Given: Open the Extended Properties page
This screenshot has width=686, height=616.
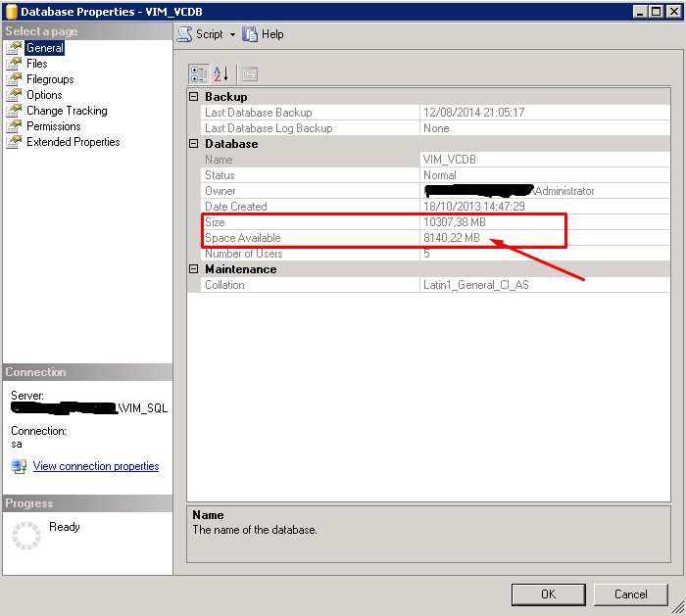Looking at the screenshot, I should click(x=73, y=142).
